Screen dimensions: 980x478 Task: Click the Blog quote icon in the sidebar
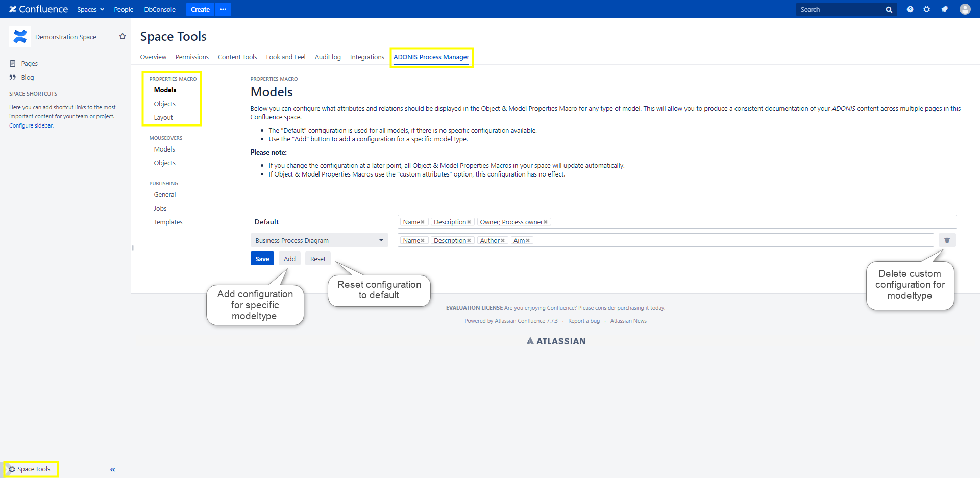(13, 78)
